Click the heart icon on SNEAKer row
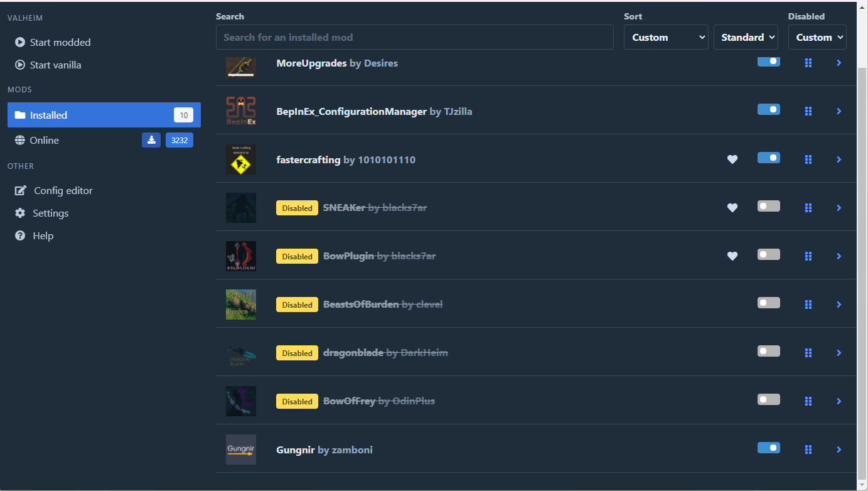This screenshot has width=868, height=491. click(x=732, y=208)
